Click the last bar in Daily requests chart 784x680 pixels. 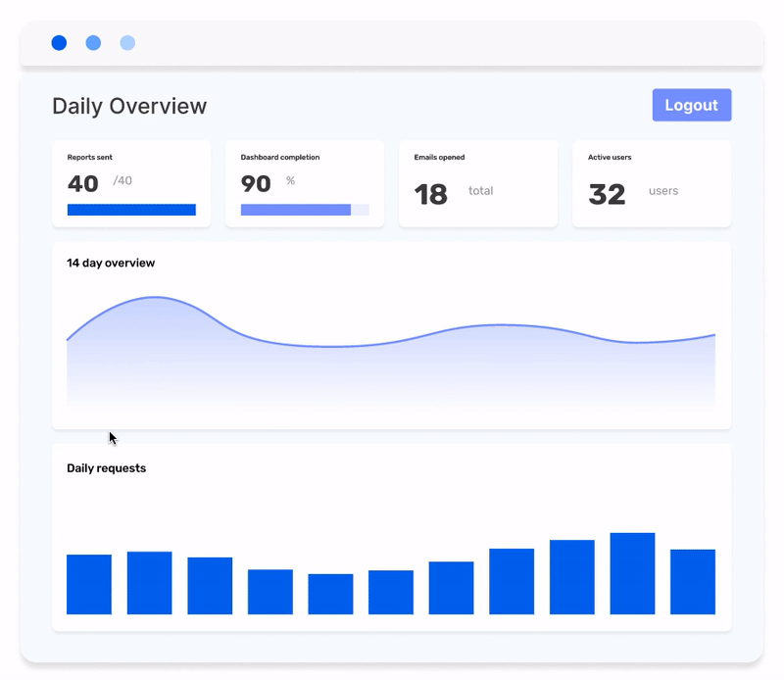click(x=692, y=583)
